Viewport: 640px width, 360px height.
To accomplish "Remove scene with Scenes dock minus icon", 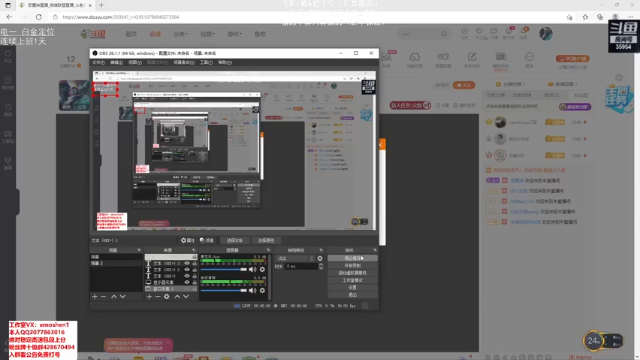I will 104,296.
